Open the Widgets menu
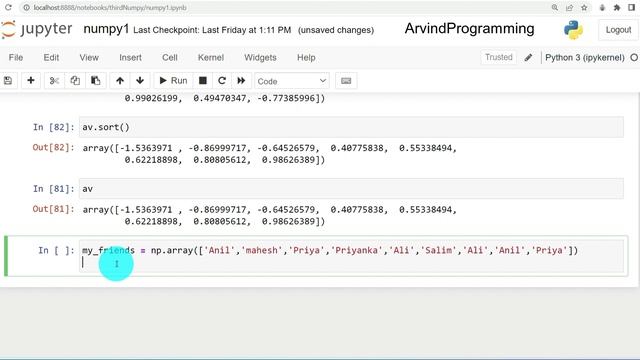 tap(260, 58)
